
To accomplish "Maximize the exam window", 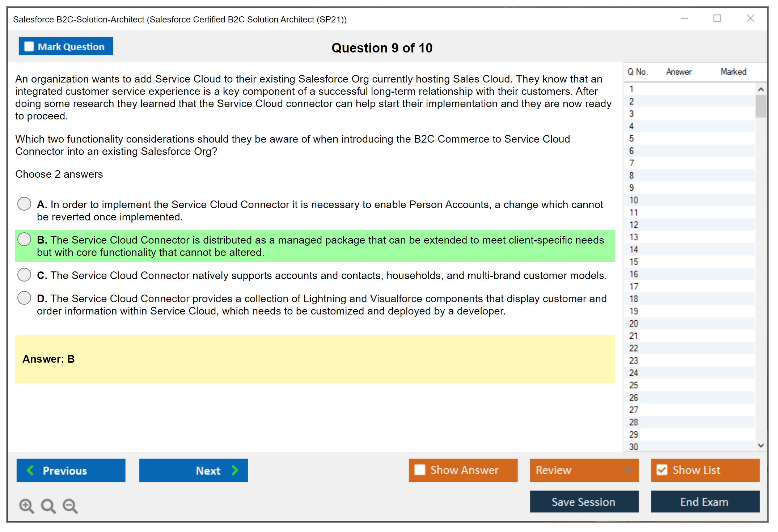I will 717,18.
